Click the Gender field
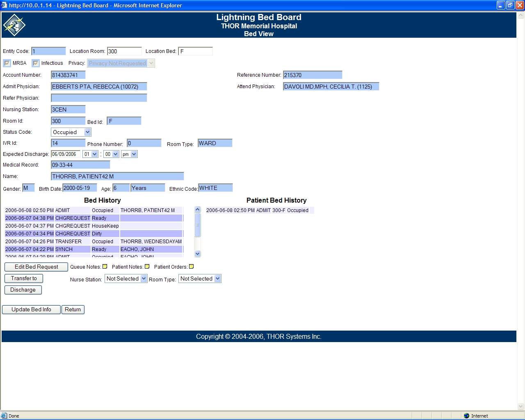The width and height of the screenshot is (525, 420). pos(28,188)
